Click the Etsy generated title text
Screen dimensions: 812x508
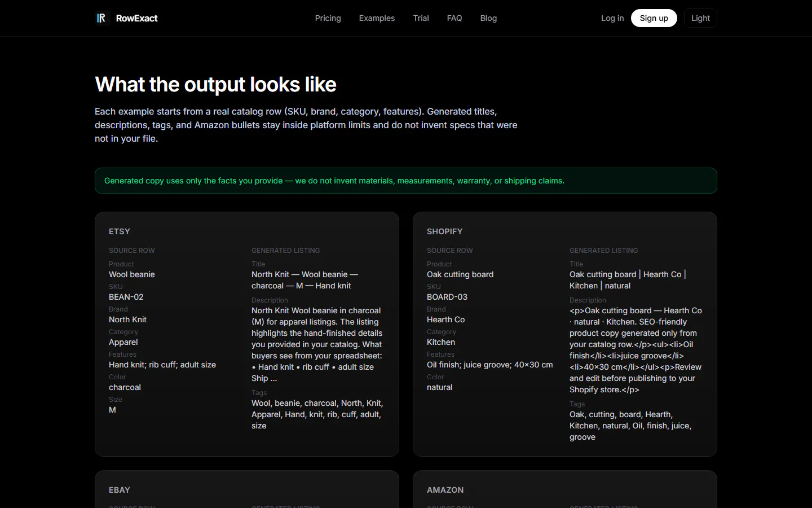click(x=304, y=280)
